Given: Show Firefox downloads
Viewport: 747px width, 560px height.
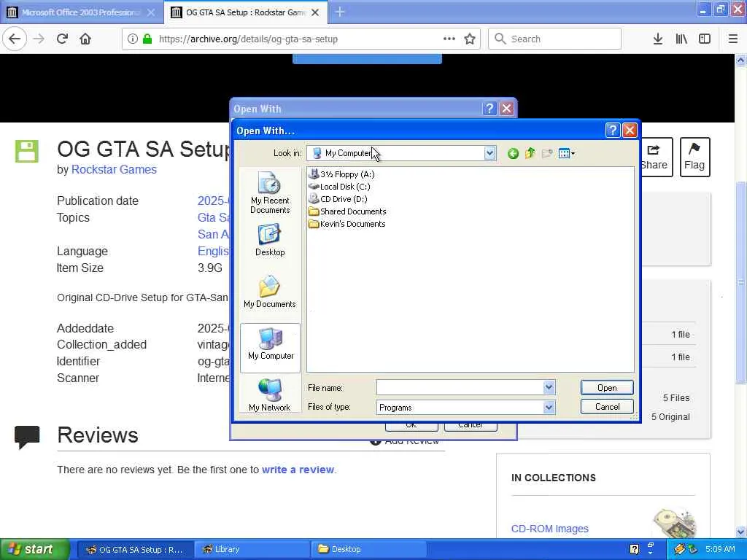Looking at the screenshot, I should tap(657, 39).
